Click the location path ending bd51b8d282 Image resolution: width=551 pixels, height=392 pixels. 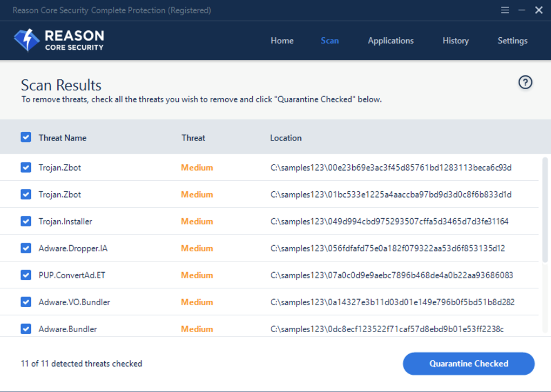pos(393,302)
